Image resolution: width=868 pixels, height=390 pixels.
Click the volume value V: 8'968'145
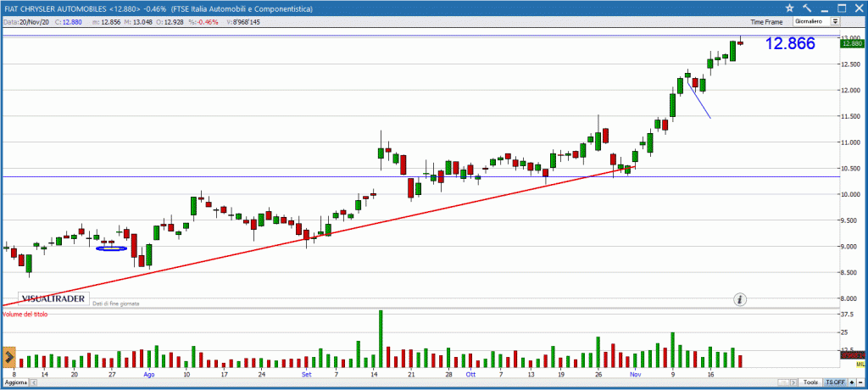(x=242, y=22)
